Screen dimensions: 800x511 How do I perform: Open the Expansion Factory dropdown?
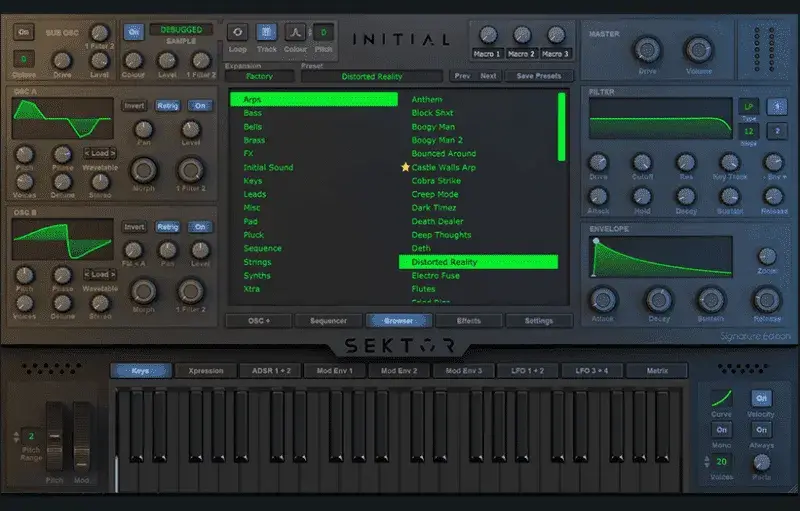point(260,76)
